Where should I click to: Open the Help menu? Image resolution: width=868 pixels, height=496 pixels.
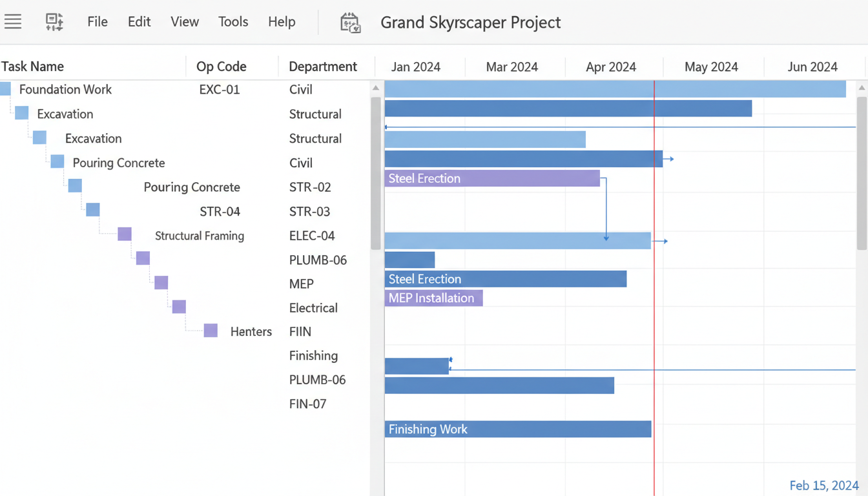tap(282, 21)
